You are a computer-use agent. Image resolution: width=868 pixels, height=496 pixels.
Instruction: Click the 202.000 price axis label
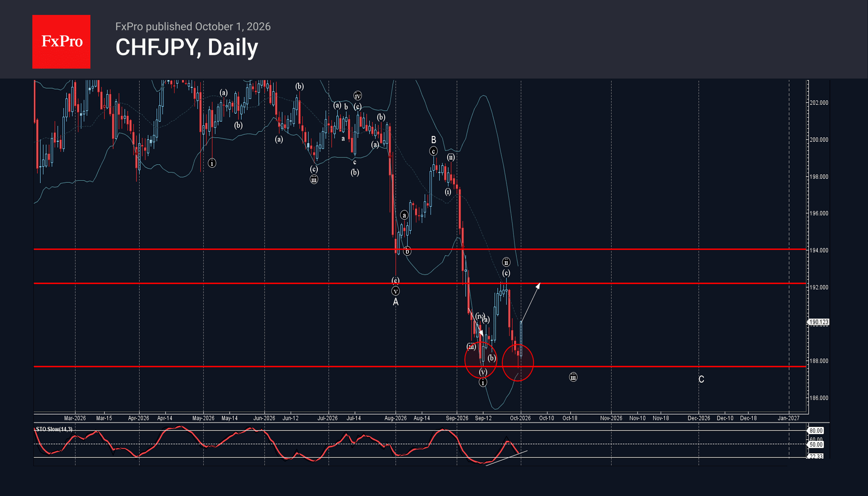(x=819, y=103)
